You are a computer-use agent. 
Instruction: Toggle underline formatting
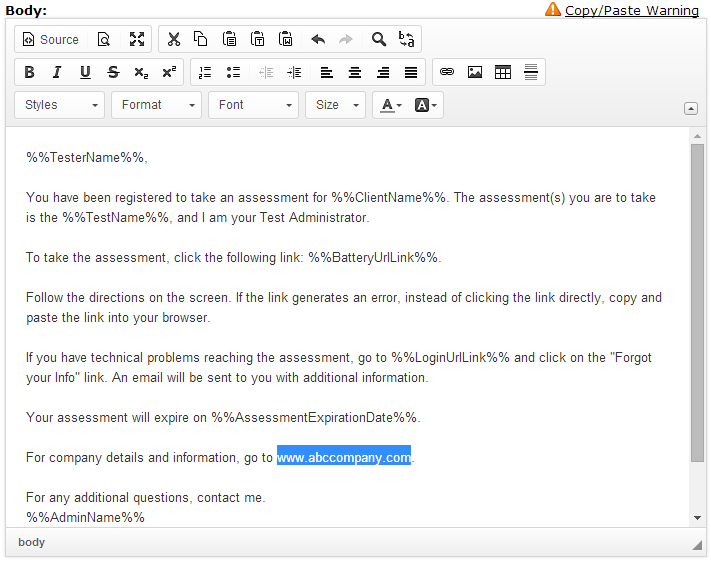[85, 72]
